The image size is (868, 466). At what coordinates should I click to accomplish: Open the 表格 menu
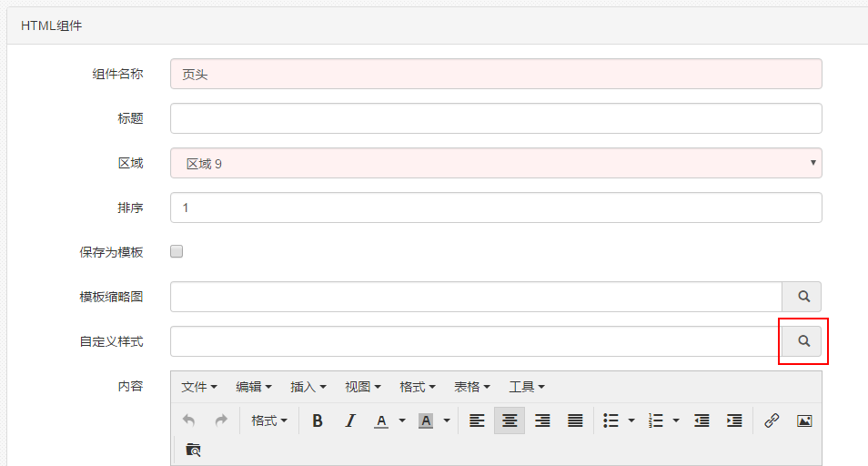(x=471, y=387)
